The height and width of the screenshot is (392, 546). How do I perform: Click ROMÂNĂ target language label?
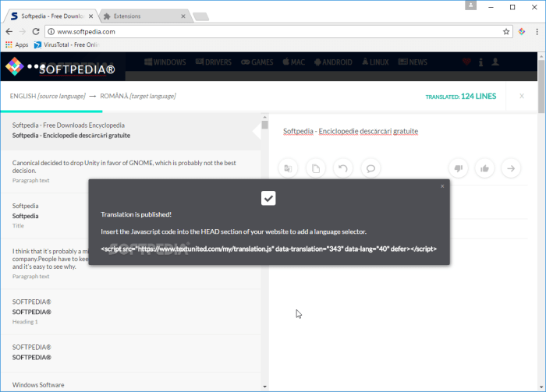click(x=138, y=96)
